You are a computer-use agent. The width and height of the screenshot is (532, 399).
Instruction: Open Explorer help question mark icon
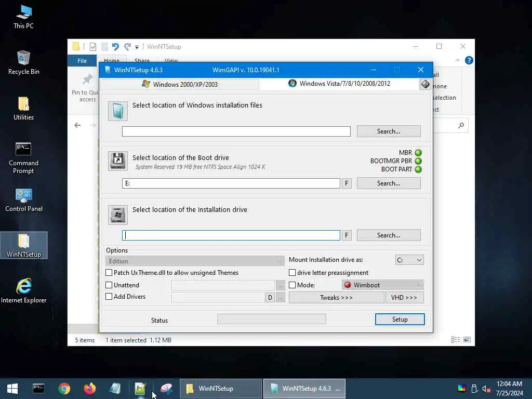tap(469, 60)
